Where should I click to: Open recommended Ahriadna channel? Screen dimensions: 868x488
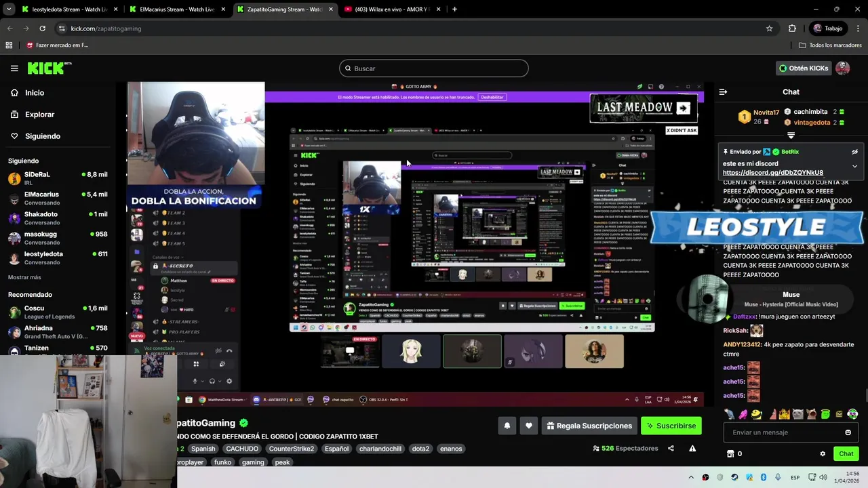58,332
